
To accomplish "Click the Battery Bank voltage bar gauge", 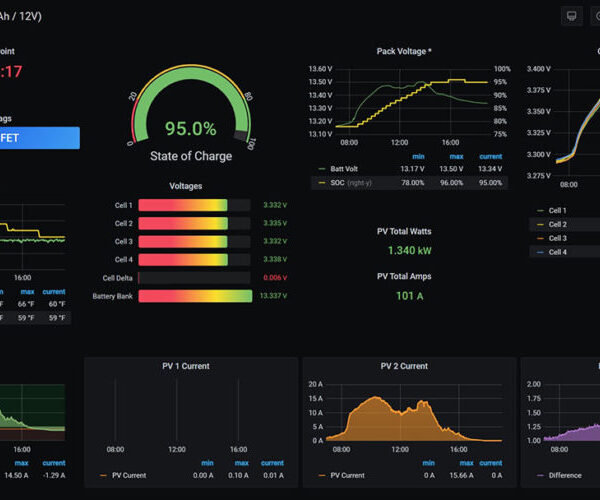I will point(195,296).
